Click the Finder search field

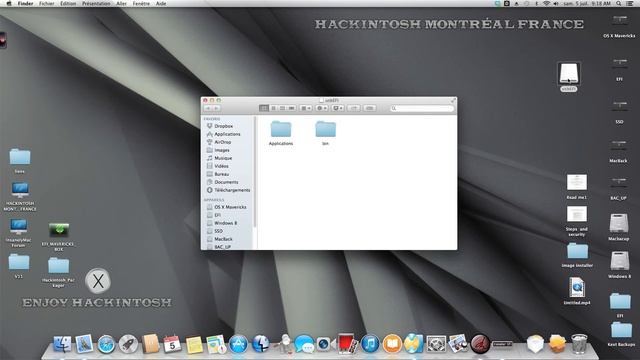[x=422, y=108]
